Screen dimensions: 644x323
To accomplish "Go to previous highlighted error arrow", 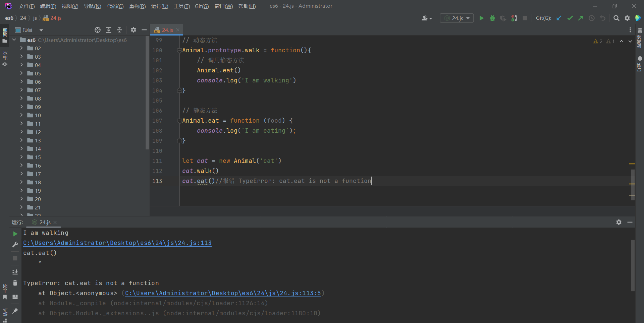I will pos(622,41).
